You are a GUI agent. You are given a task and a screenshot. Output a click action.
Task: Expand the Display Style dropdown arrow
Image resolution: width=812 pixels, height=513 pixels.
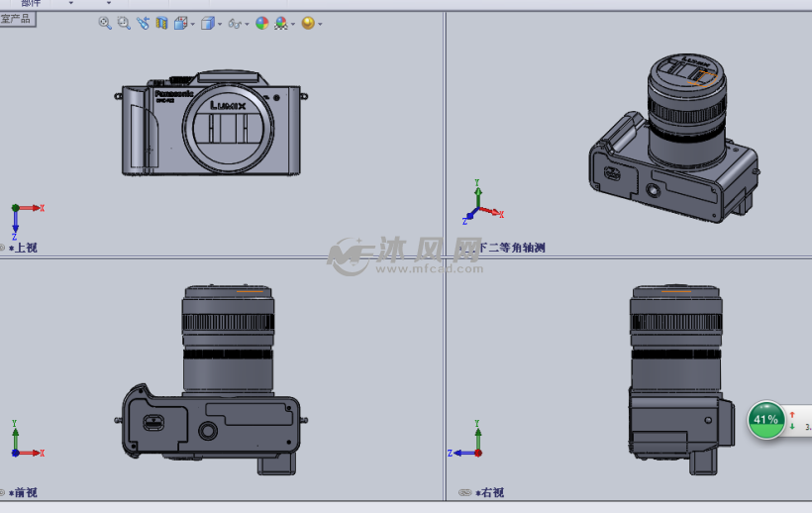pos(220,25)
